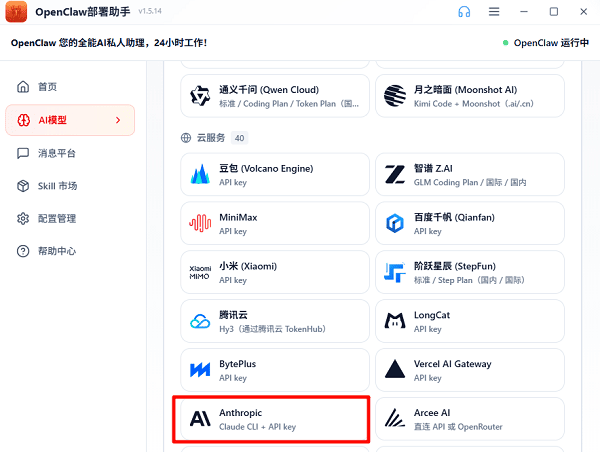The image size is (600, 452).
Task: Click the OpenClaw 运行中 status text
Action: click(x=551, y=43)
